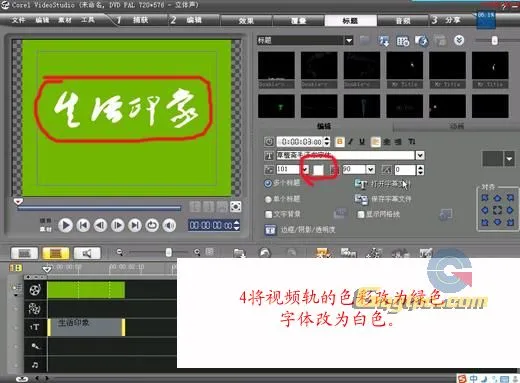The width and height of the screenshot is (520, 383).
Task: Toggle bold text formatting button
Action: [339, 142]
